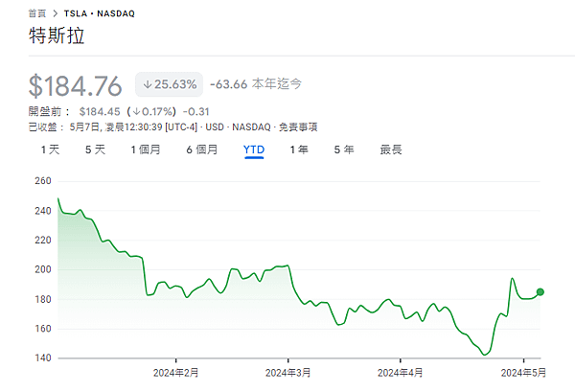Click the green endpoint dot on the chart
The height and width of the screenshot is (392, 575).
pyautogui.click(x=540, y=292)
